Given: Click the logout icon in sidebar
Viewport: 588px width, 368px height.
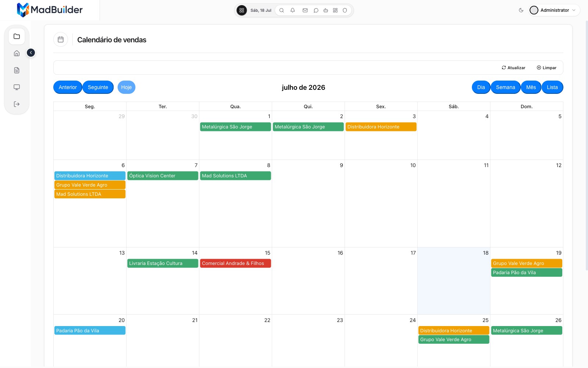Looking at the screenshot, I should (17, 104).
